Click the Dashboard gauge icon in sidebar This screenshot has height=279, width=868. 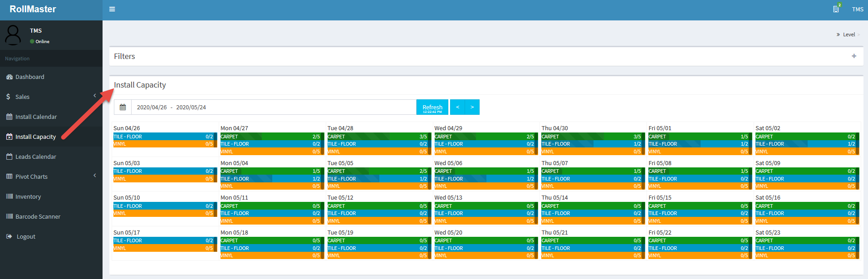click(10, 77)
